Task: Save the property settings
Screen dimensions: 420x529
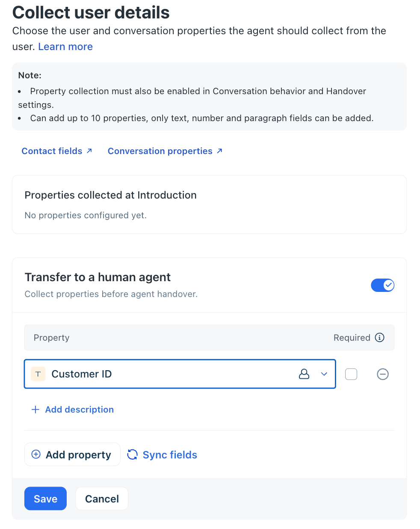Action: click(x=45, y=499)
